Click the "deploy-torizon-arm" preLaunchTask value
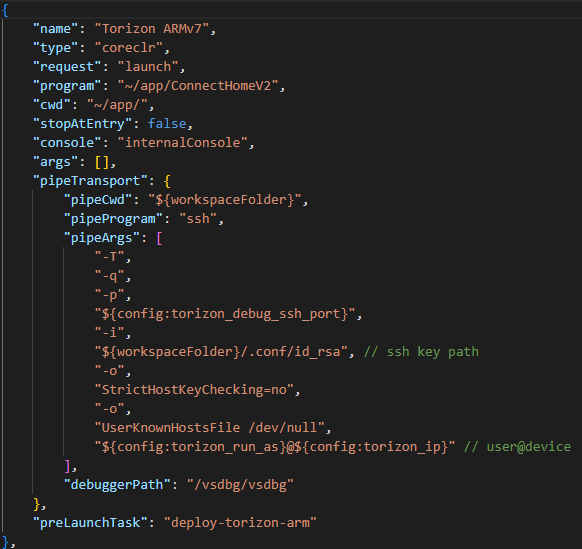The image size is (582, 549). 240,523
